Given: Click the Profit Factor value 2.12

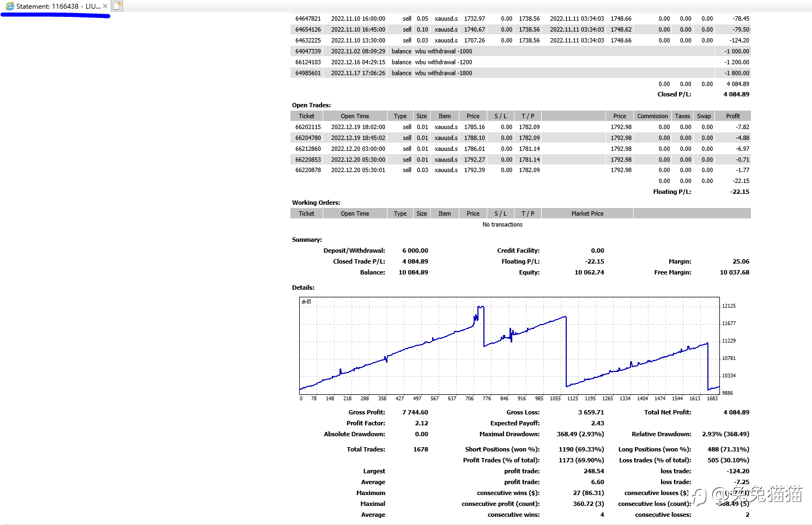Looking at the screenshot, I should click(421, 423).
